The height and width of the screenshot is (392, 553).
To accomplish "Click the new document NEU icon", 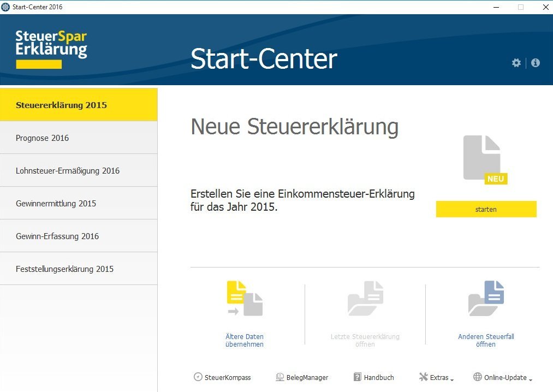I will (485, 160).
